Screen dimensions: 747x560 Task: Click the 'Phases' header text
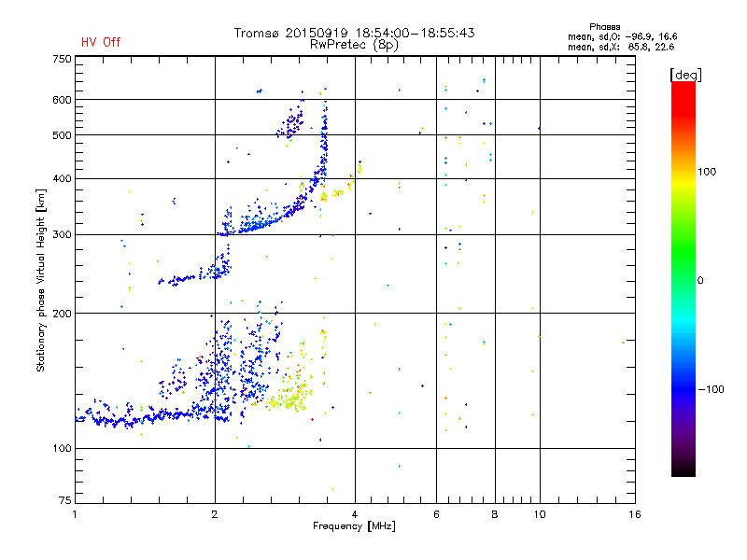(604, 27)
